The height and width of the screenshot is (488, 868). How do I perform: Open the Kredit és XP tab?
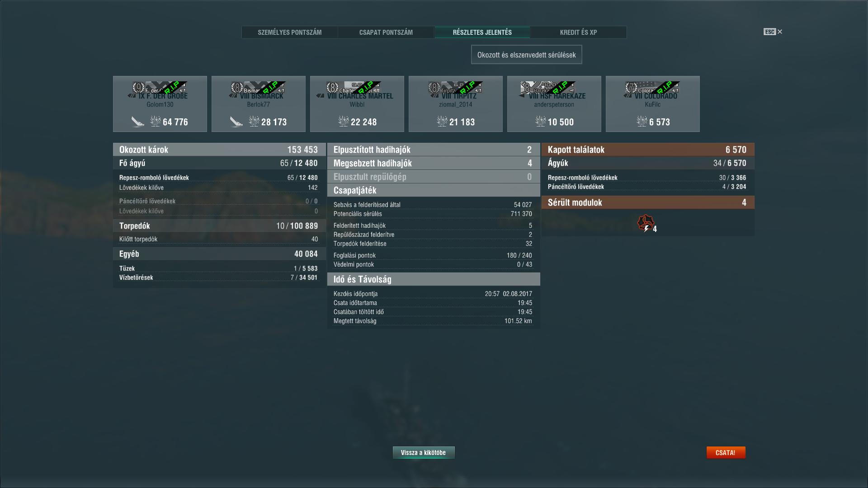point(579,33)
